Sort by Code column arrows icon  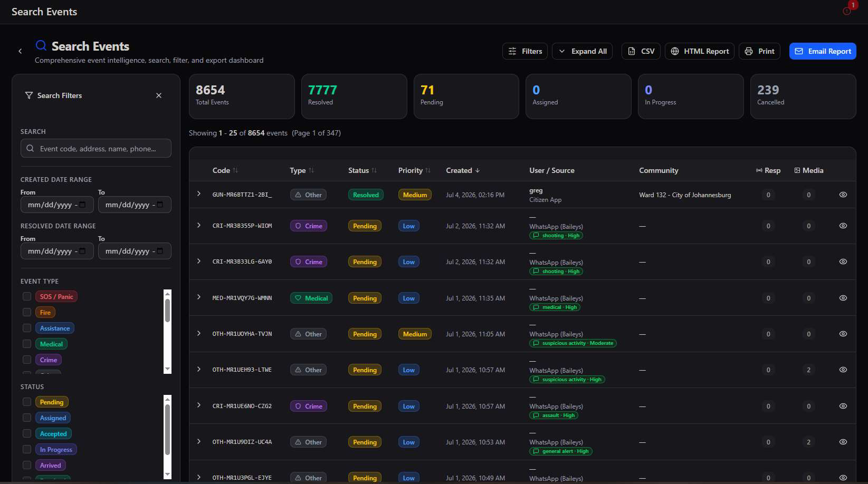[235, 170]
